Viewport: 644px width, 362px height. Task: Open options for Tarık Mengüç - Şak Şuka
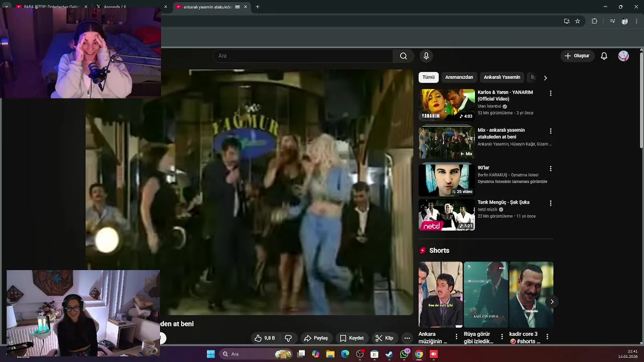[x=550, y=204]
